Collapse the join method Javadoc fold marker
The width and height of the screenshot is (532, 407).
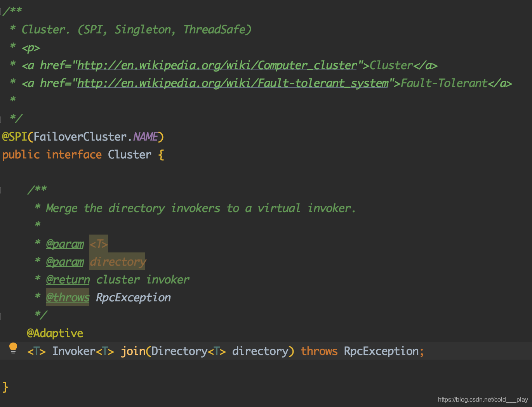1,190
